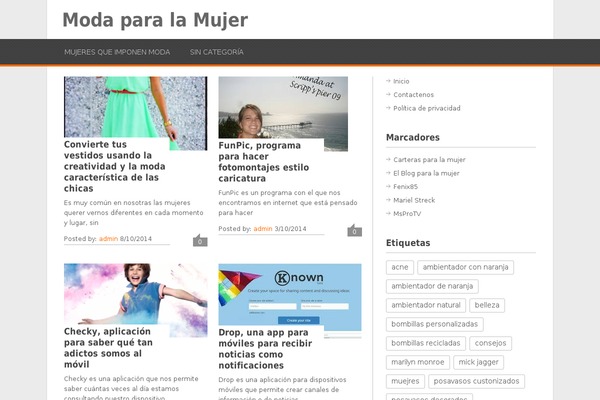Visit the Mariel Streck bookmark
This screenshot has width=600, height=400.
pos(414,200)
